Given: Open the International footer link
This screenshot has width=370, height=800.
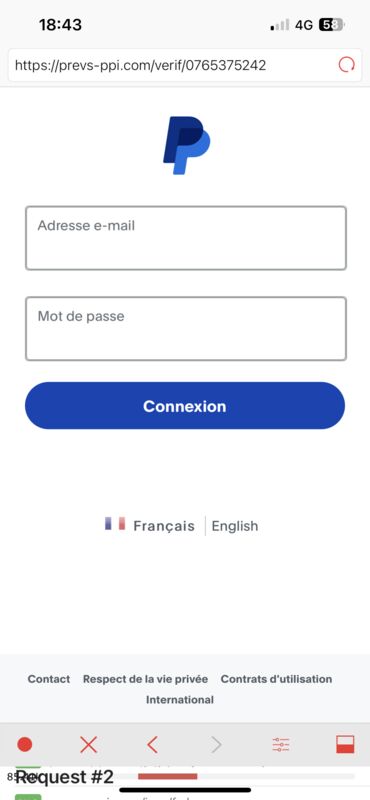Looking at the screenshot, I should (180, 700).
